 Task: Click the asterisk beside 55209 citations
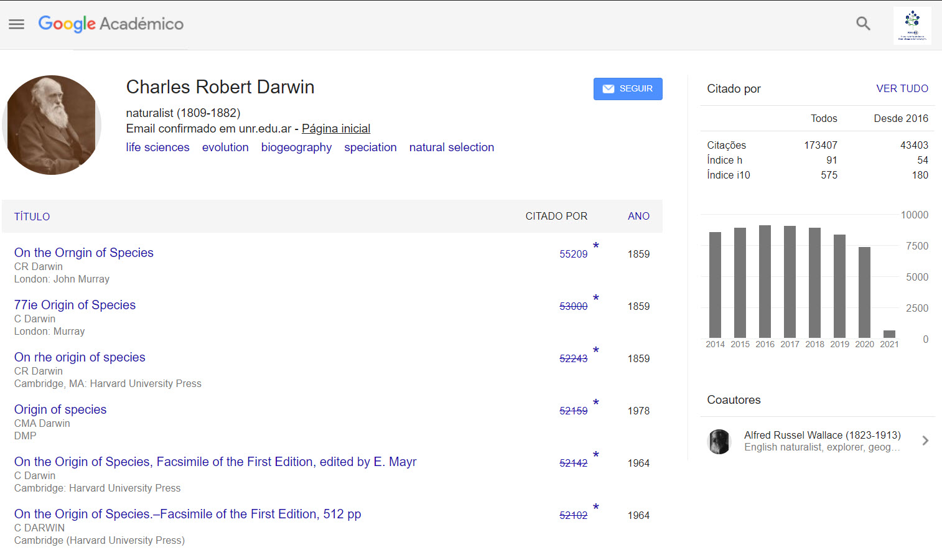(595, 246)
